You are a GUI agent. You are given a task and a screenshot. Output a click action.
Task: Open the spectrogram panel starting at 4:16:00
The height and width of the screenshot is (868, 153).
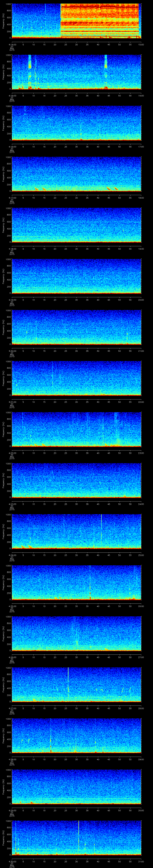point(76,123)
